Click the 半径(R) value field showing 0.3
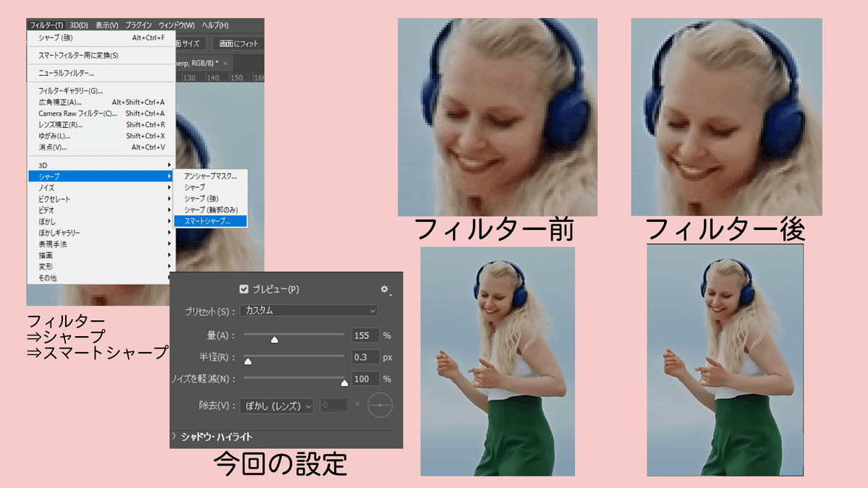 (365, 357)
